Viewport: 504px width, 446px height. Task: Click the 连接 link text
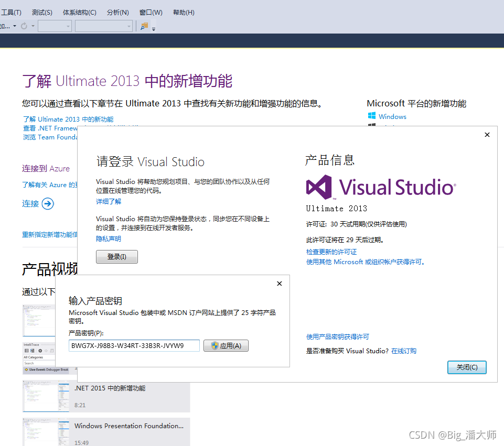30,203
